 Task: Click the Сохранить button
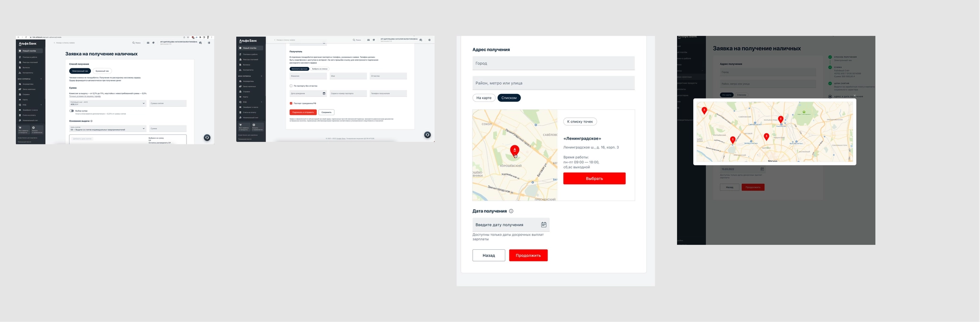click(x=326, y=112)
